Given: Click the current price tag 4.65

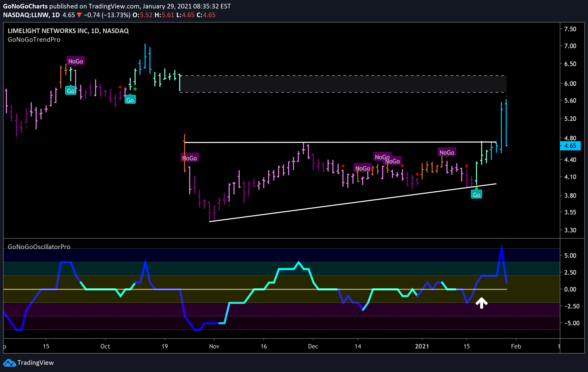Looking at the screenshot, I should tap(570, 146).
